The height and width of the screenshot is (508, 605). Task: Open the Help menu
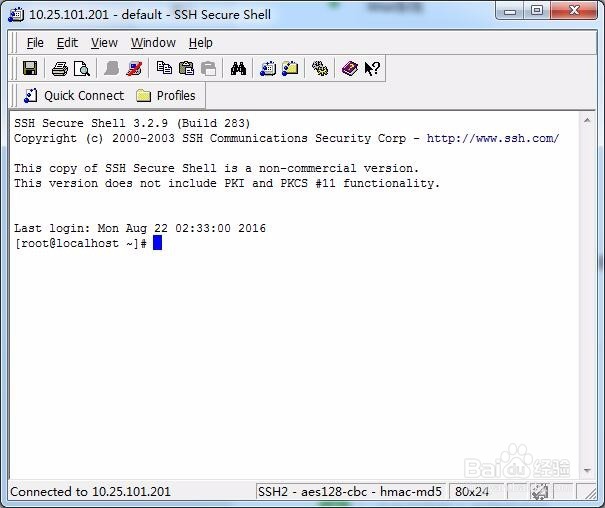coord(201,43)
